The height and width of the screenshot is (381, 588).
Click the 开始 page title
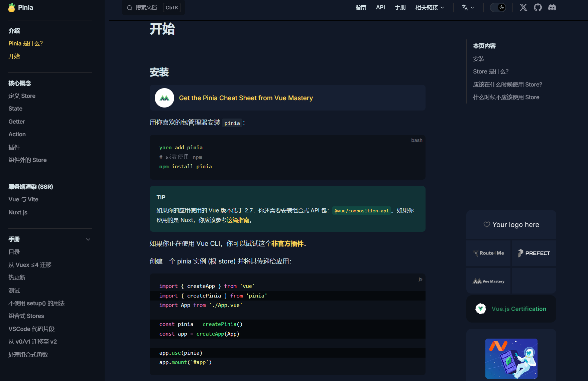click(162, 29)
